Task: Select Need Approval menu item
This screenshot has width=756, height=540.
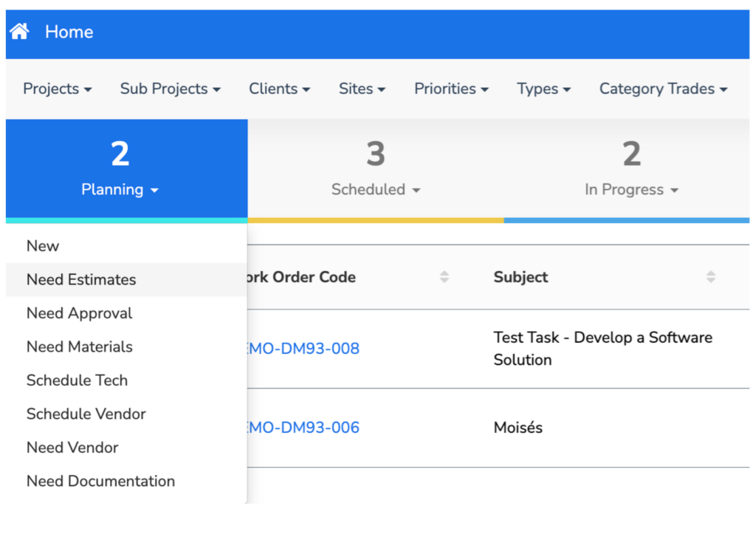Action: [x=126, y=313]
